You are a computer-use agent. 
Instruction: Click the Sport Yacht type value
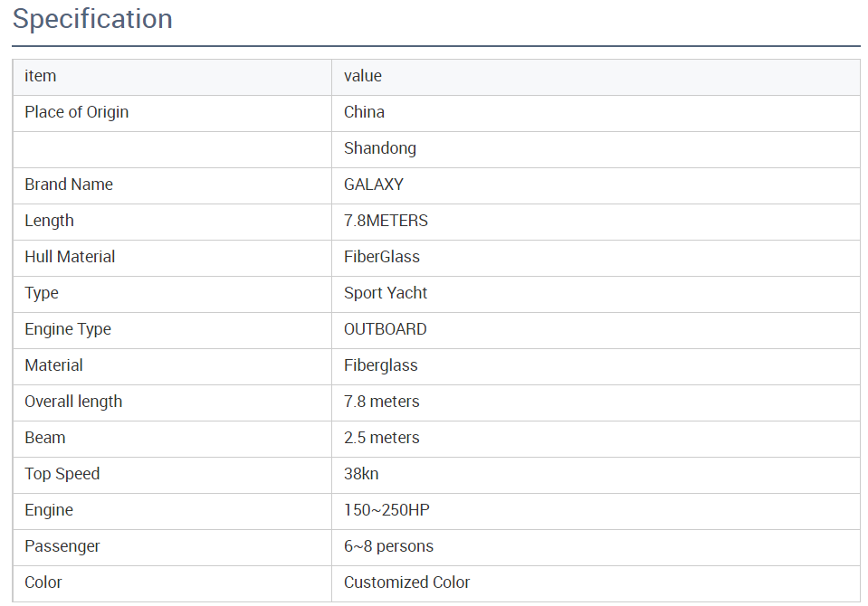[386, 293]
